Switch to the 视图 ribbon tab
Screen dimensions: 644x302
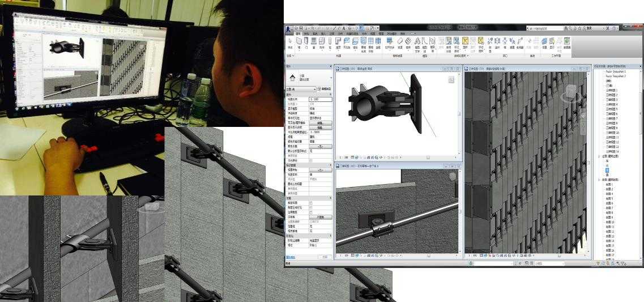coord(372,33)
